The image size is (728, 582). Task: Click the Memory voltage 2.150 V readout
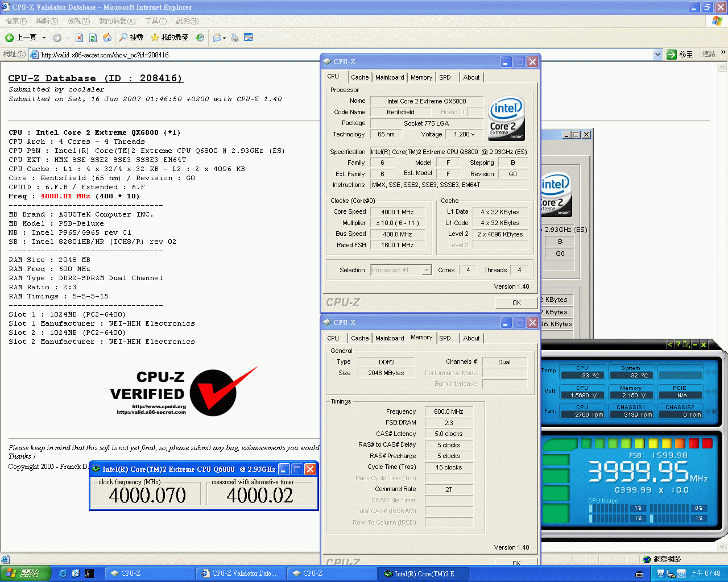click(631, 395)
